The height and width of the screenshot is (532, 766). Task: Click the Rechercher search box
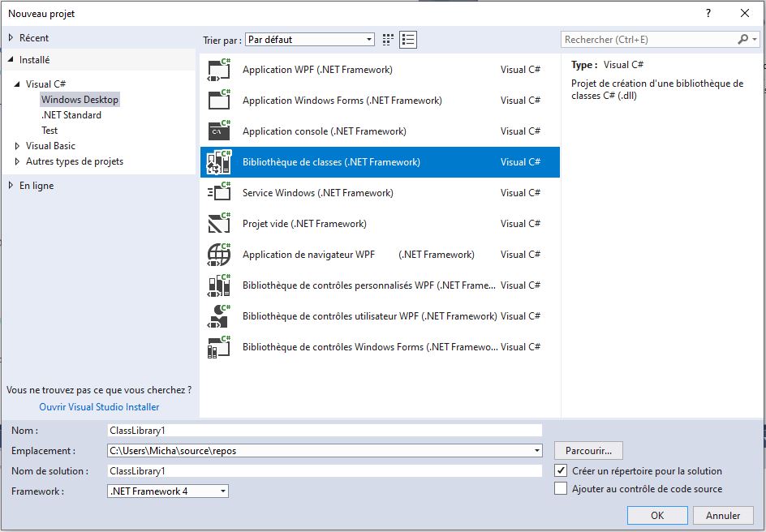649,40
